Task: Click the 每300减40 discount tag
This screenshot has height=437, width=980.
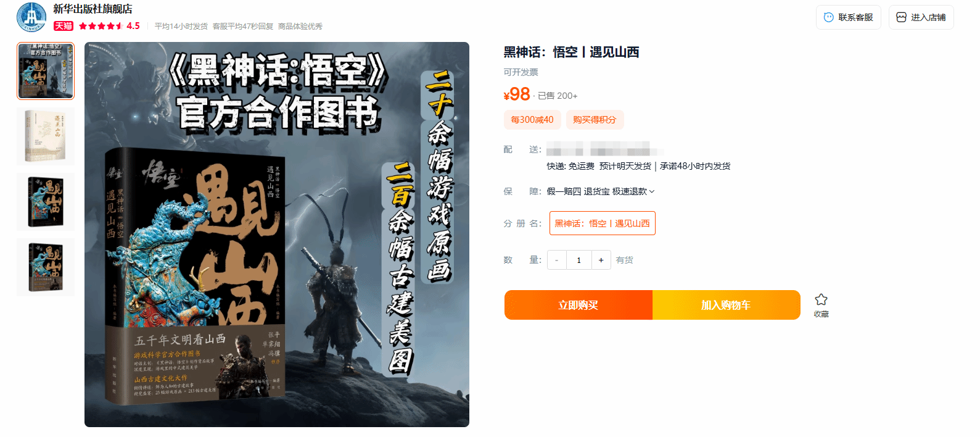Action: pyautogui.click(x=532, y=120)
